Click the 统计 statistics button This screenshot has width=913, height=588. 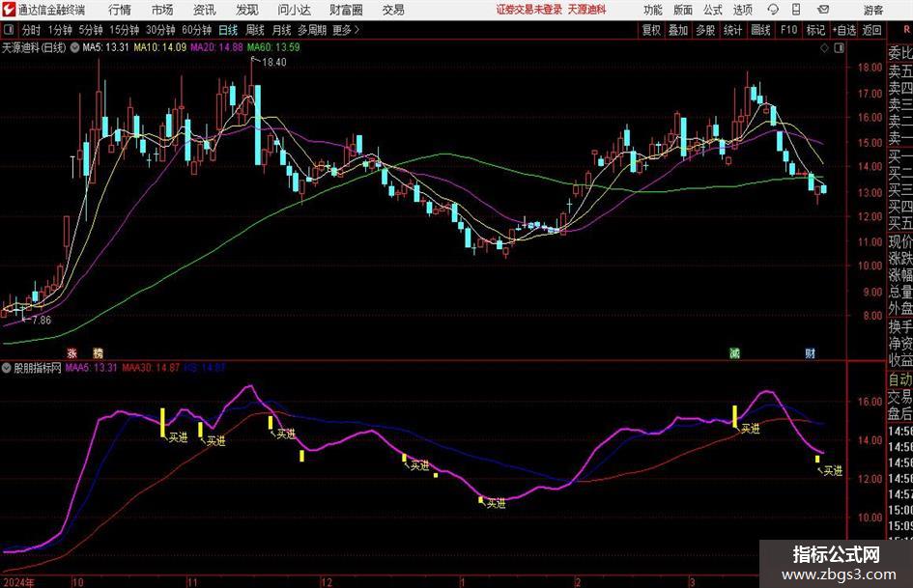(x=732, y=30)
